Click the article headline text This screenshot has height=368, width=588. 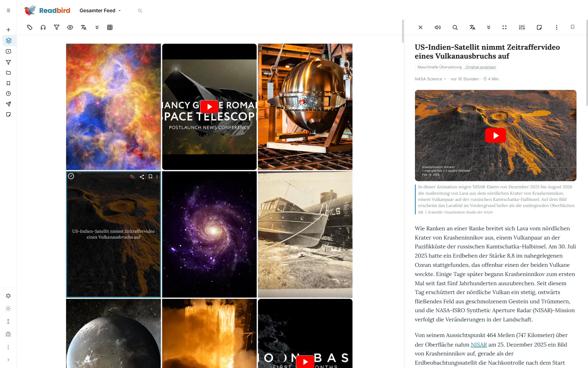[487, 52]
